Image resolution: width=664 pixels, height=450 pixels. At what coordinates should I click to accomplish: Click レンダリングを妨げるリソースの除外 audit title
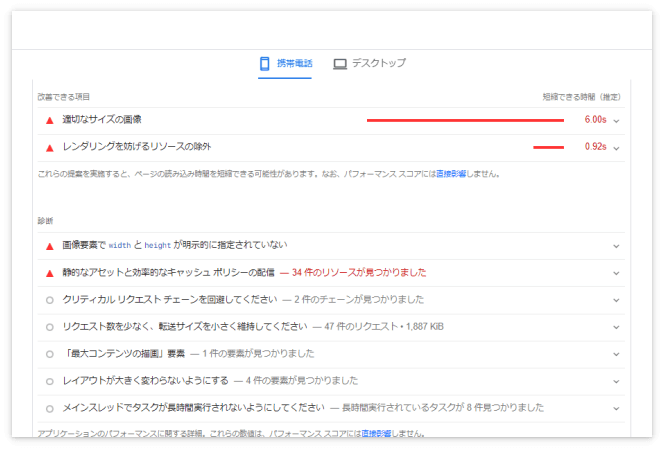point(137,147)
